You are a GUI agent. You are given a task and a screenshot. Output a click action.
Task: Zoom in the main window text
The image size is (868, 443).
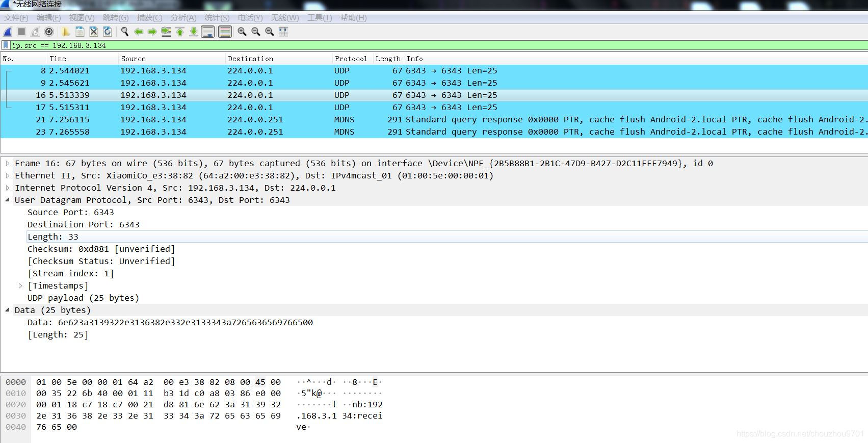[242, 32]
